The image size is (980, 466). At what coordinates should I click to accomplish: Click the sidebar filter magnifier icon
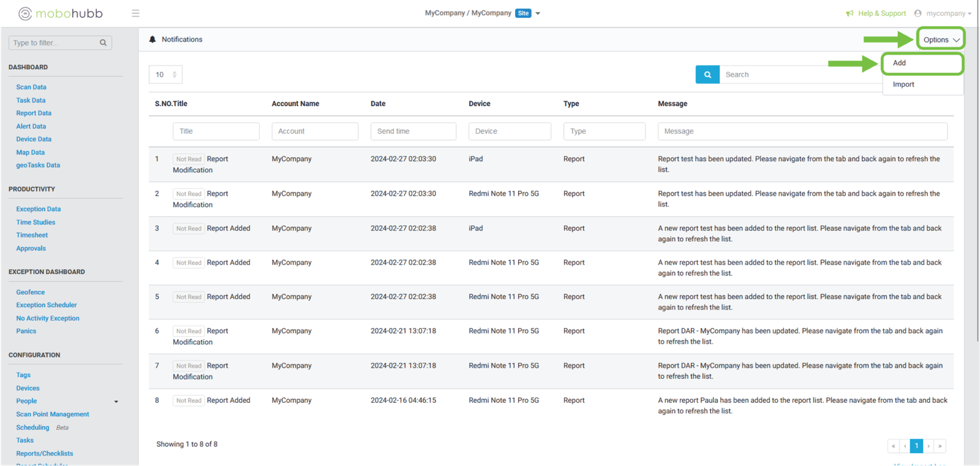pos(103,43)
